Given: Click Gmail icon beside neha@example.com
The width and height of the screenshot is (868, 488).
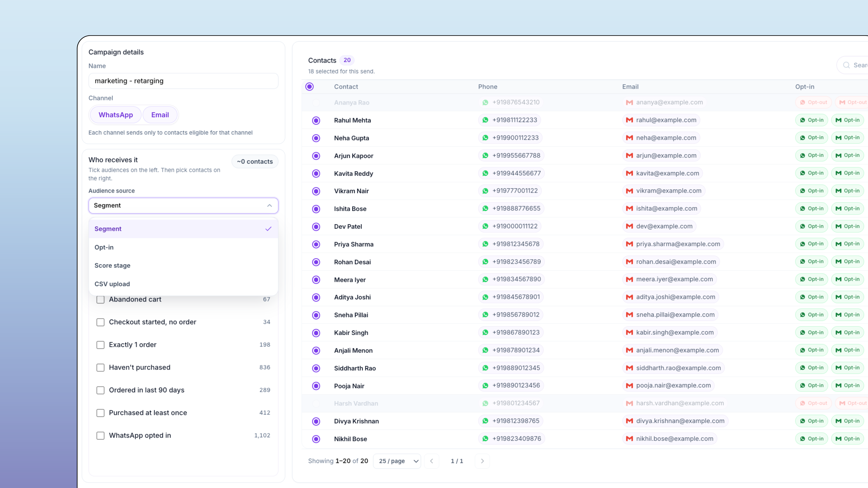Looking at the screenshot, I should click(x=629, y=138).
